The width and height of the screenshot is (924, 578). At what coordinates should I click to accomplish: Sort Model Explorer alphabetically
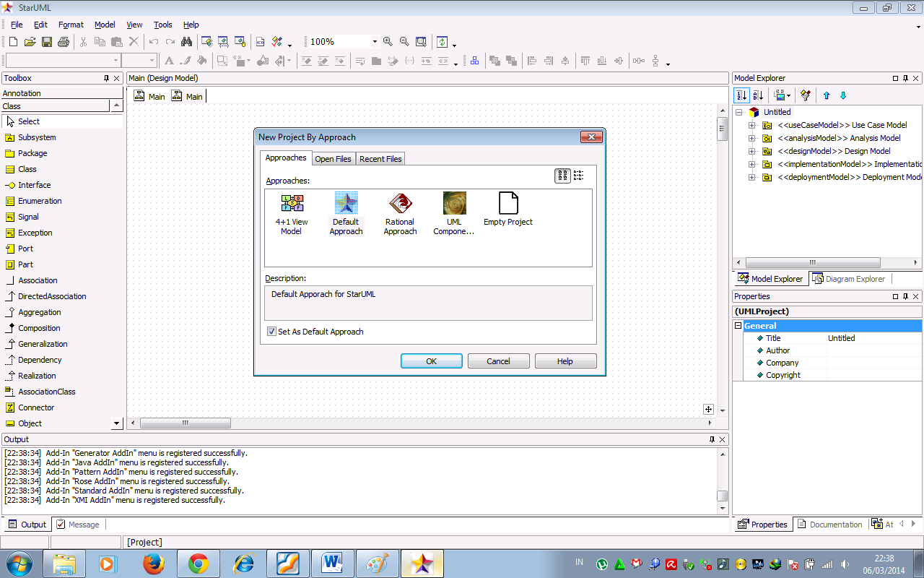(758, 95)
